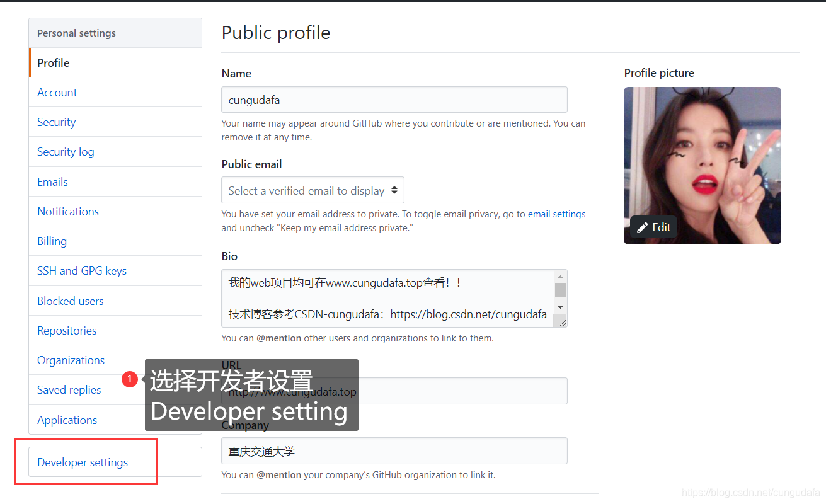Click the Bio scrollbar thumb
The image size is (826, 504).
[x=560, y=290]
